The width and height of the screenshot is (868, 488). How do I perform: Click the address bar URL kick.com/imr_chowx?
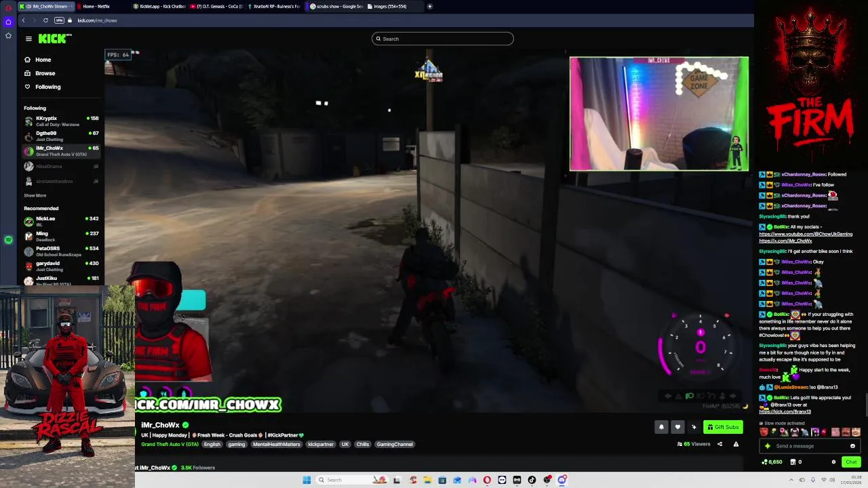[97, 20]
